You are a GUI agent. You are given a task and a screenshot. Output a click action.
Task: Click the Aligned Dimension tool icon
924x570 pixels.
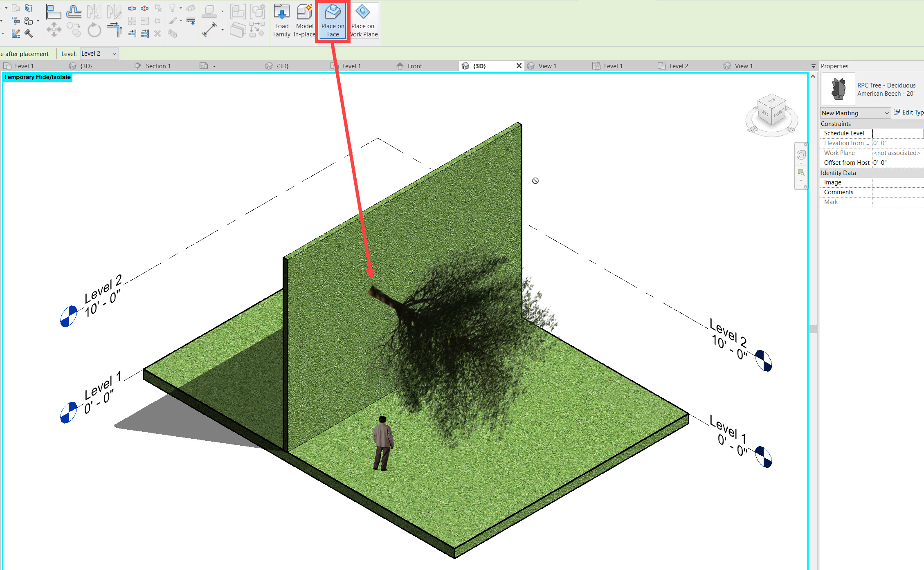pos(209,29)
